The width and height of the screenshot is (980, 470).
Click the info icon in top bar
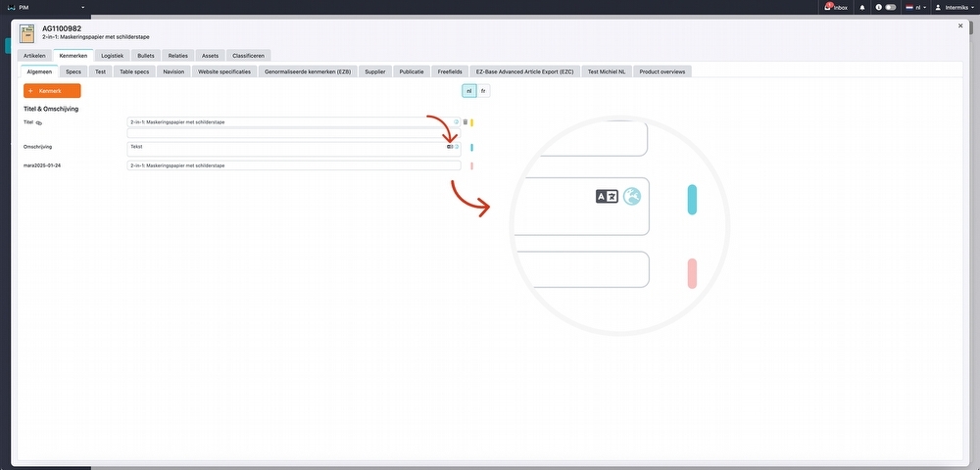tap(878, 7)
